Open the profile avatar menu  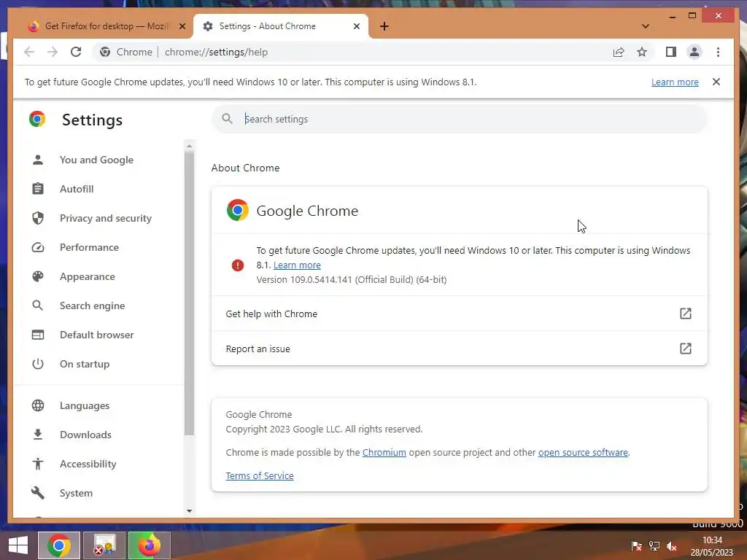(x=694, y=52)
